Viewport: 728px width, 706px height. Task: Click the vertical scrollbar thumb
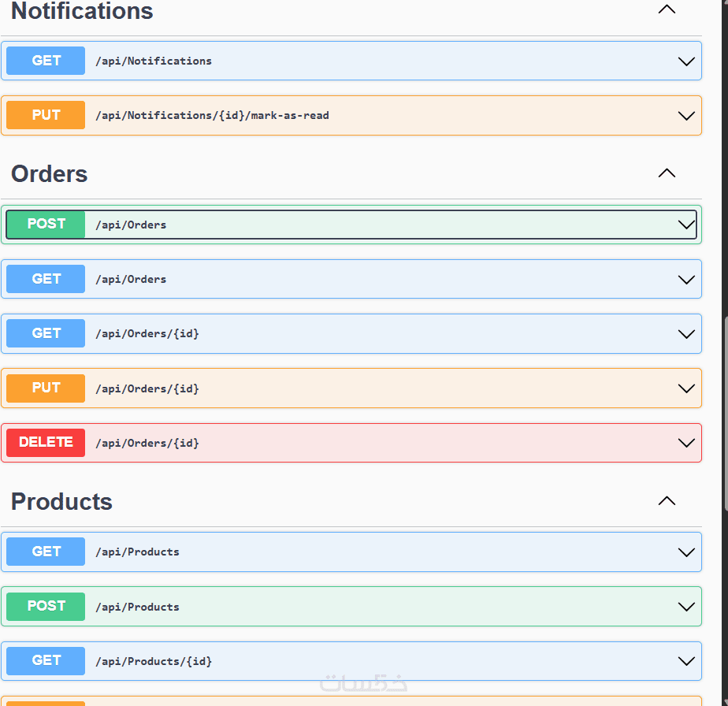(x=725, y=414)
